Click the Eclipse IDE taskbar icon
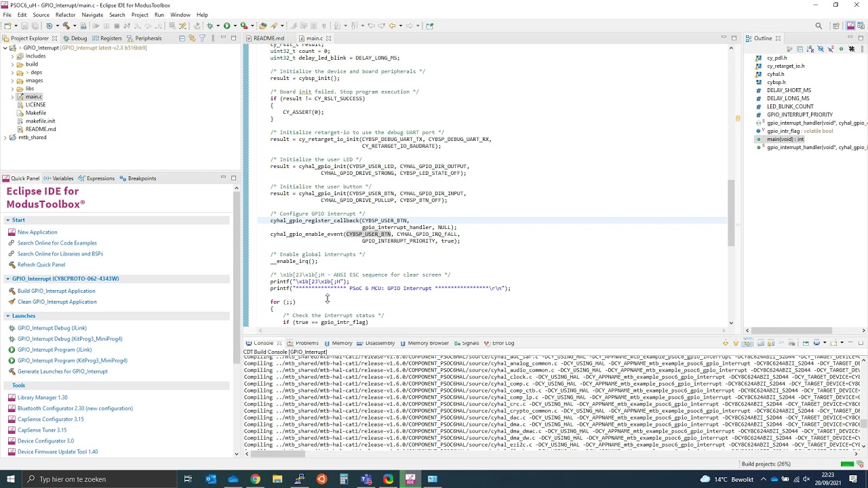This screenshot has width=868, height=488. tap(410, 479)
